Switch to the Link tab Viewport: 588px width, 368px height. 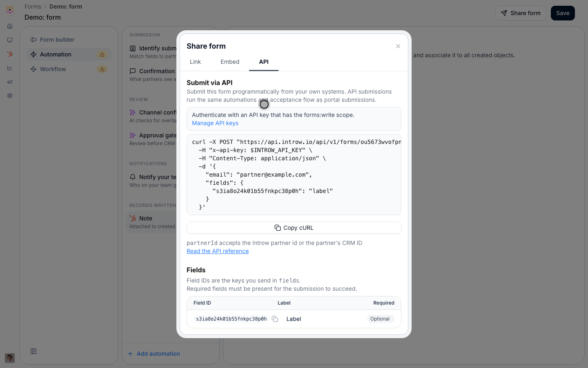195,62
